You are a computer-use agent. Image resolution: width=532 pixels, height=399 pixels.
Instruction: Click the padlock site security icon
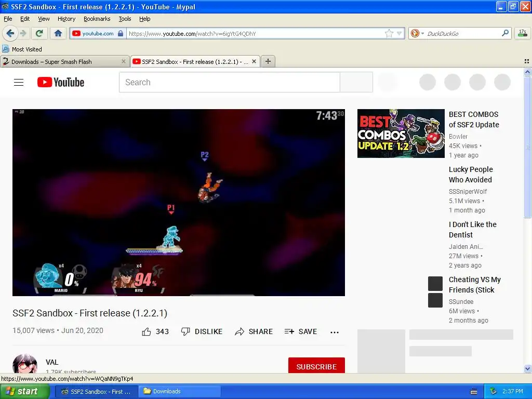click(121, 33)
